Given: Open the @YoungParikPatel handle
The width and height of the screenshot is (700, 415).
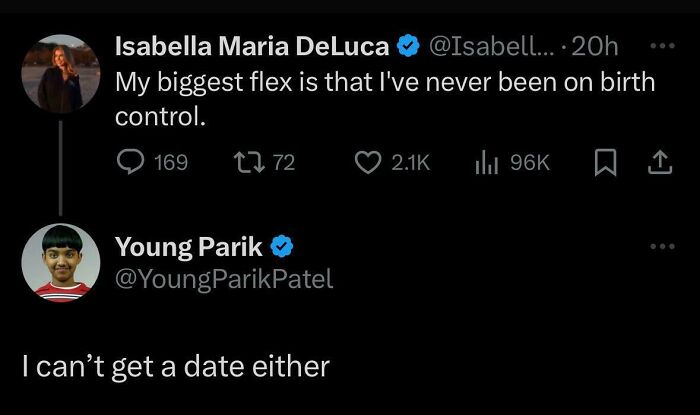Looking at the screenshot, I should (225, 280).
